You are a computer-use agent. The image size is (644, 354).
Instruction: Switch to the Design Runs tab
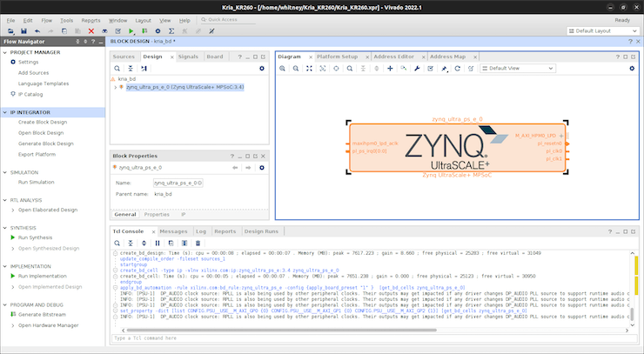(x=261, y=231)
